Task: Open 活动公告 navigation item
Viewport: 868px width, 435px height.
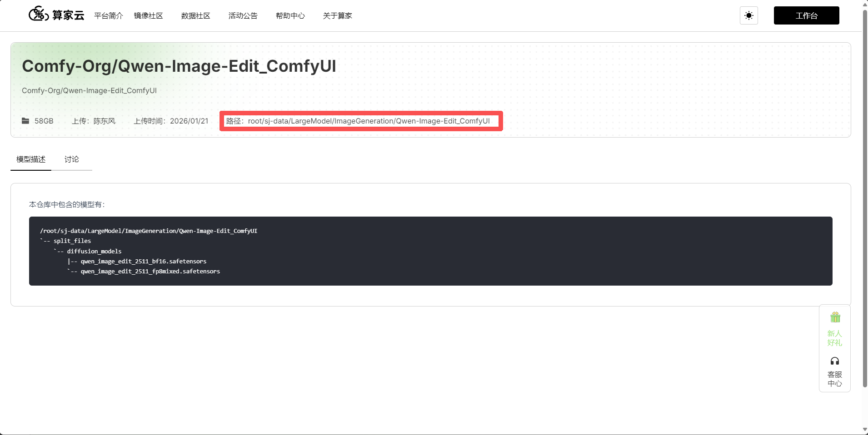Action: 243,16
